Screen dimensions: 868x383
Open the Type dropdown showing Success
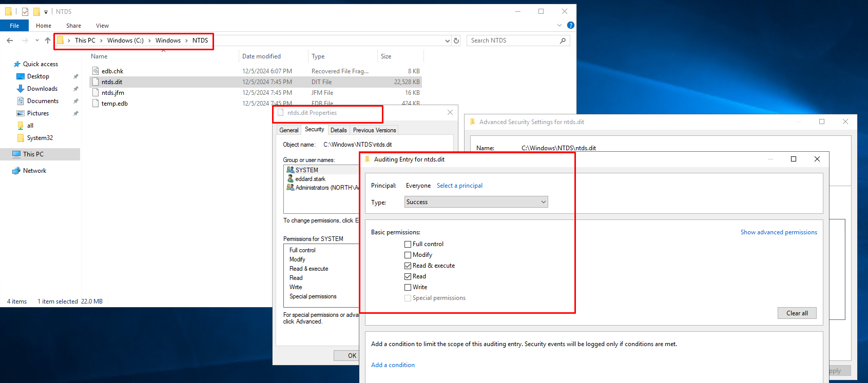click(x=476, y=202)
